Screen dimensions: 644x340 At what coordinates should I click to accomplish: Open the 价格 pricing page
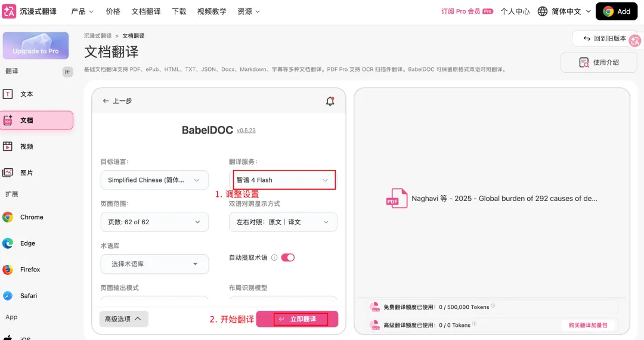point(113,11)
